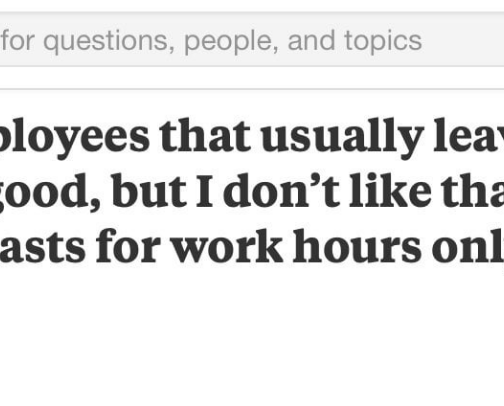Click the letter 'I' in question title
The image size is (504, 406).
tap(205, 190)
